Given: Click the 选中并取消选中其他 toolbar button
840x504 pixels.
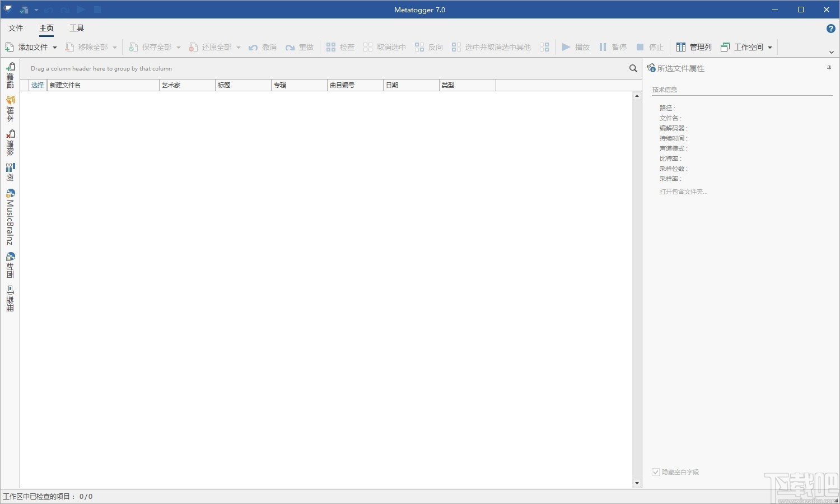Looking at the screenshot, I should (492, 47).
